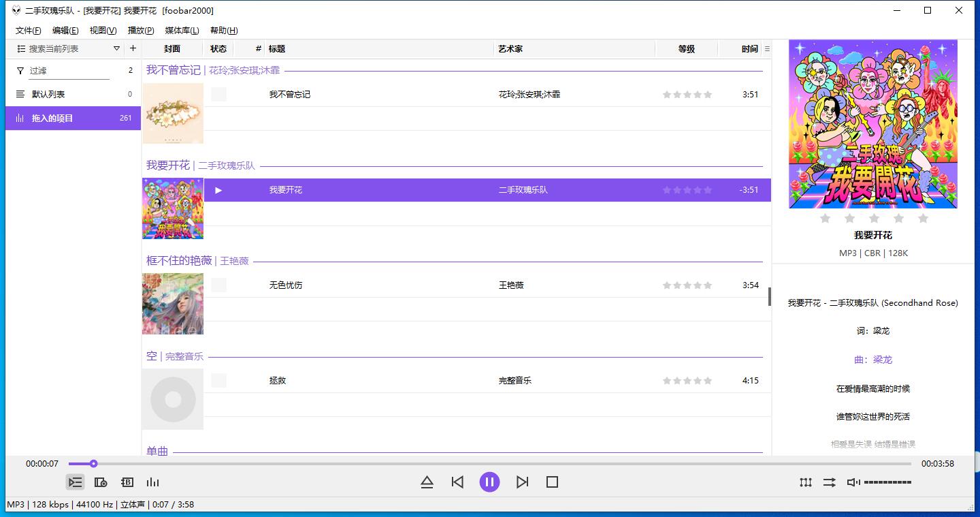Skip to the next track
The width and height of the screenshot is (980, 517).
(x=522, y=482)
